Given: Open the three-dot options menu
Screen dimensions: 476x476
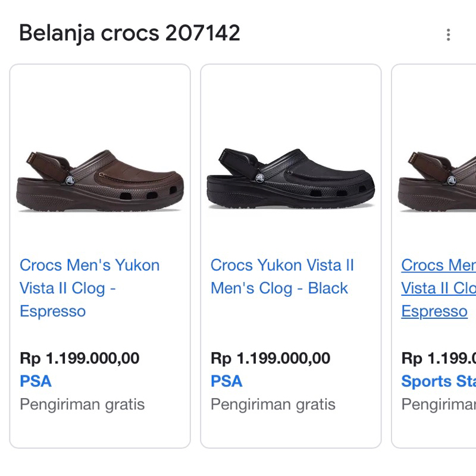Looking at the screenshot, I should 449,35.
